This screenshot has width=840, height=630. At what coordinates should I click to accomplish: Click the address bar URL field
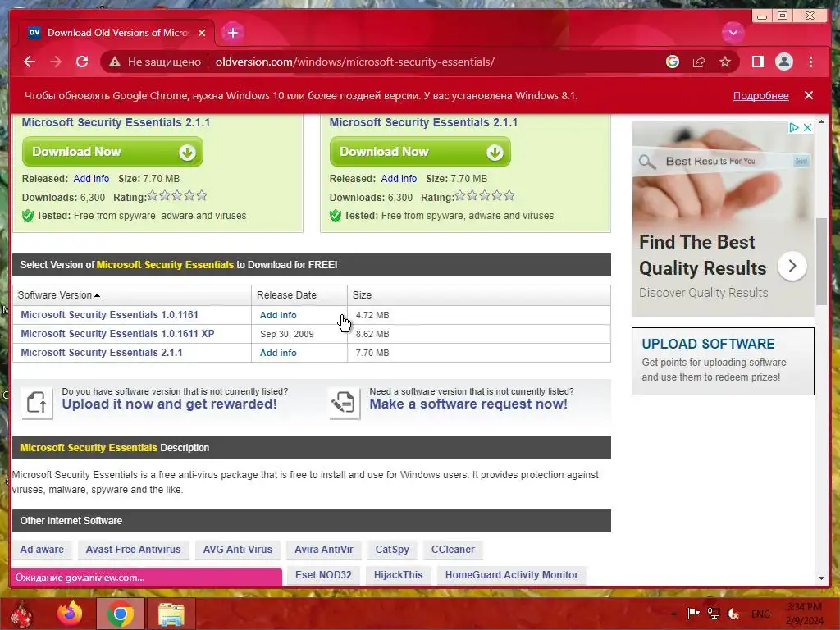coord(354,62)
